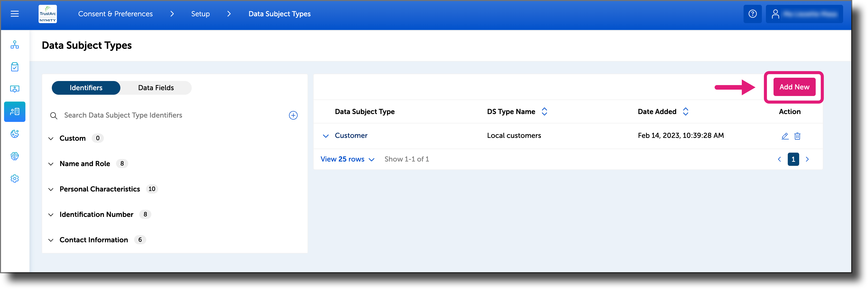
Task: Click the search magnifier icon
Action: (x=54, y=116)
